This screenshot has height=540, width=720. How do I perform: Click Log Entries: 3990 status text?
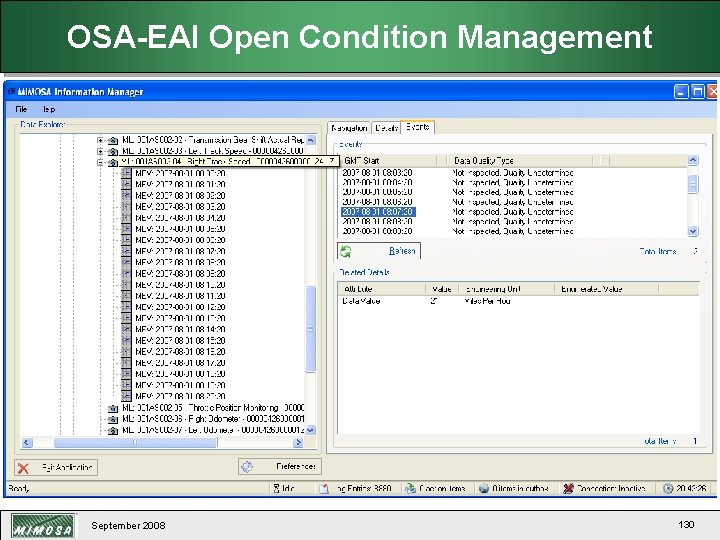364,489
